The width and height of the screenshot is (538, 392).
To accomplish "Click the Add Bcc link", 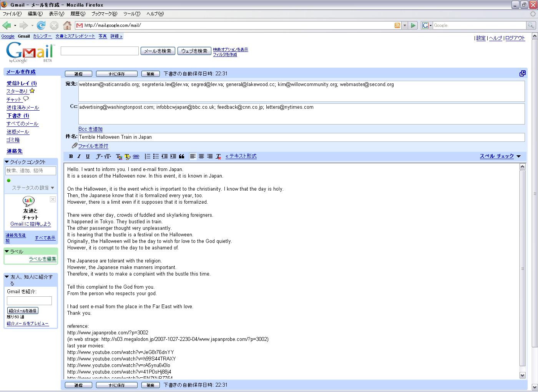I will 90,129.
